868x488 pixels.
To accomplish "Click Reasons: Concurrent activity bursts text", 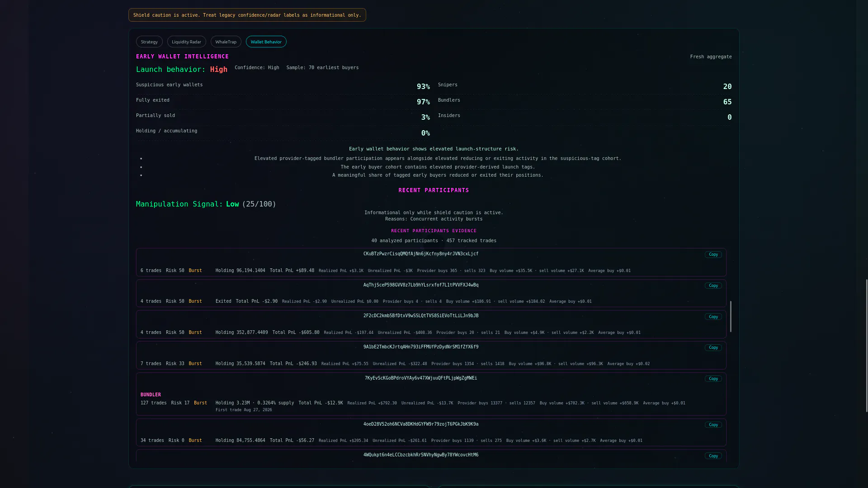I will click(x=434, y=219).
